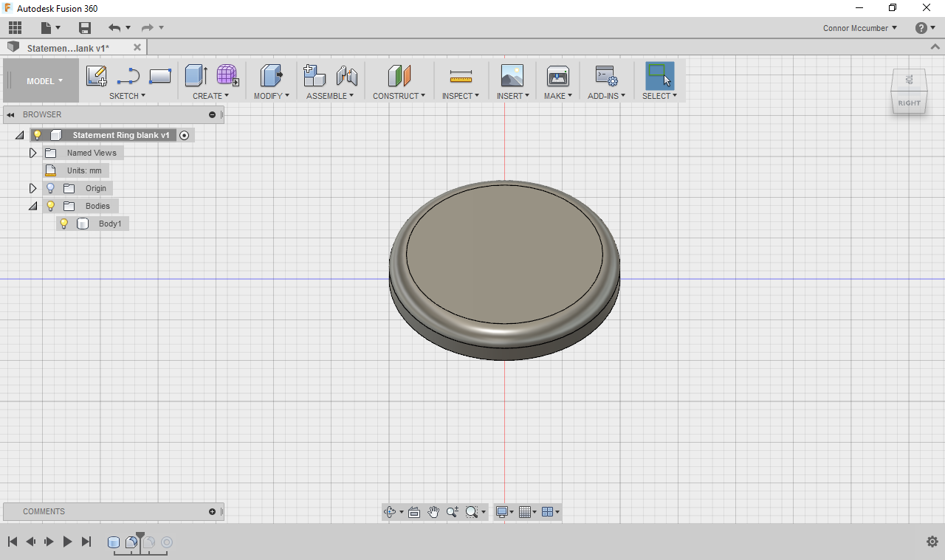Select the Measure ruler tool
The height and width of the screenshot is (560, 945).
461,76
